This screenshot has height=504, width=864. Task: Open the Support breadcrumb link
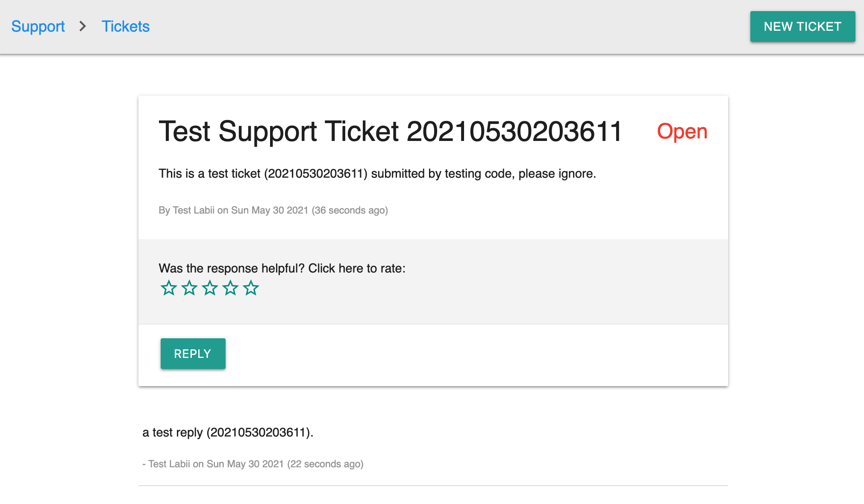38,26
